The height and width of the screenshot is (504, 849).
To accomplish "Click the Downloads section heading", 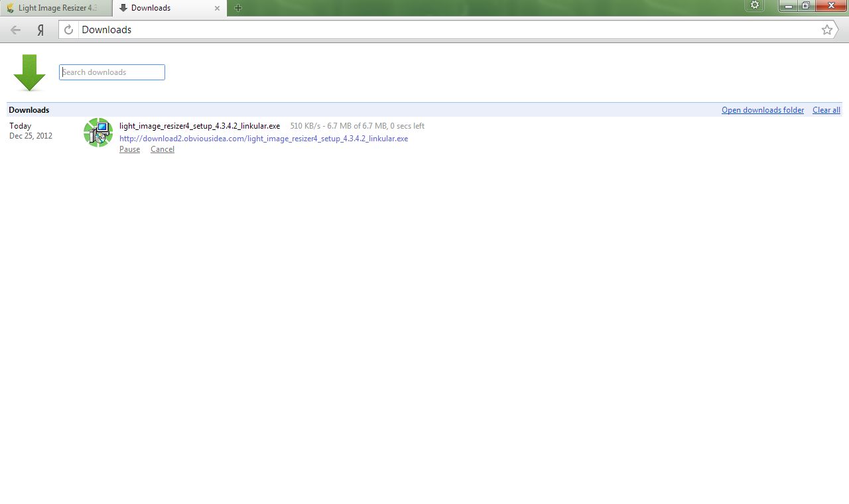I will (29, 110).
